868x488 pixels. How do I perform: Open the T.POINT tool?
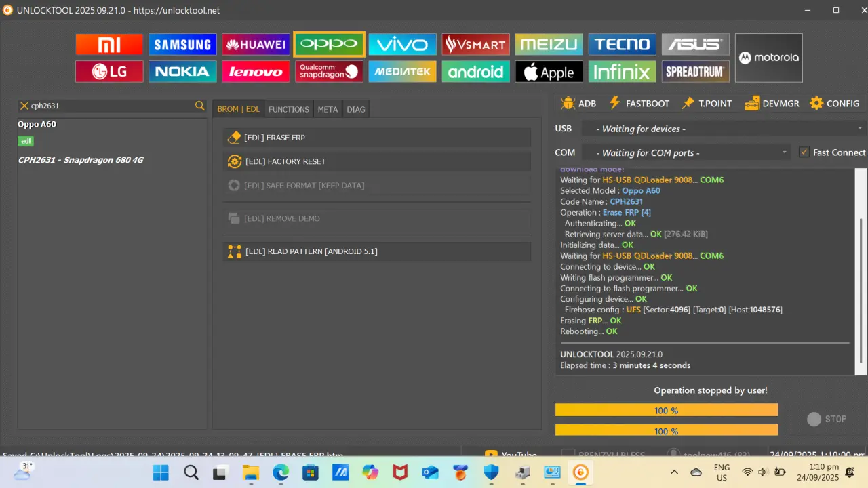click(707, 104)
